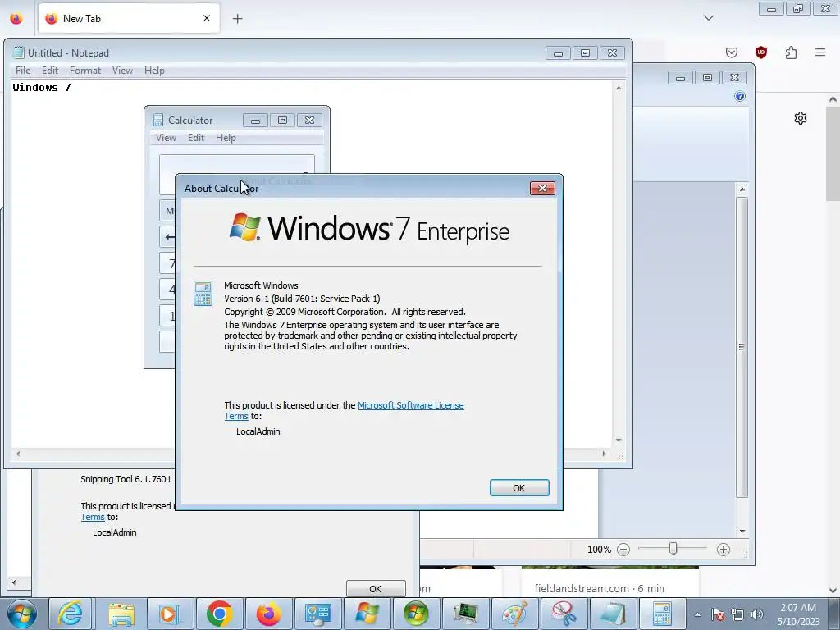Close the New Tab tab

coord(207,18)
